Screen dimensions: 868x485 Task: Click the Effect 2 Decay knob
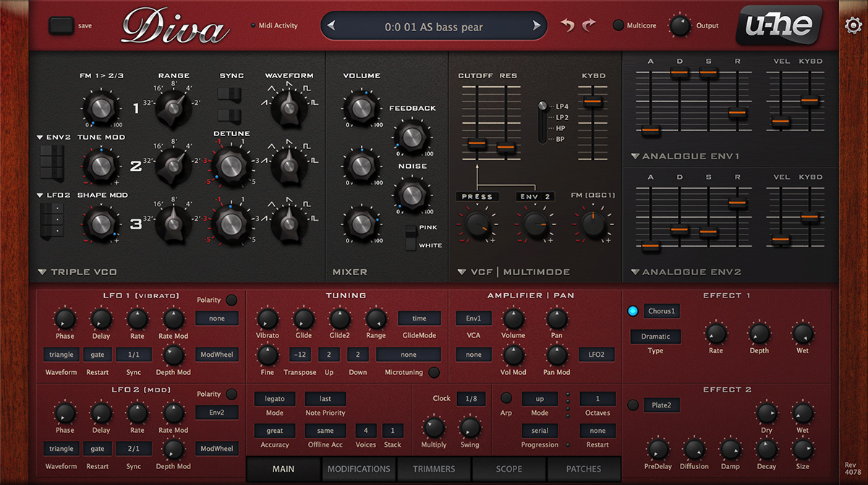(766, 449)
